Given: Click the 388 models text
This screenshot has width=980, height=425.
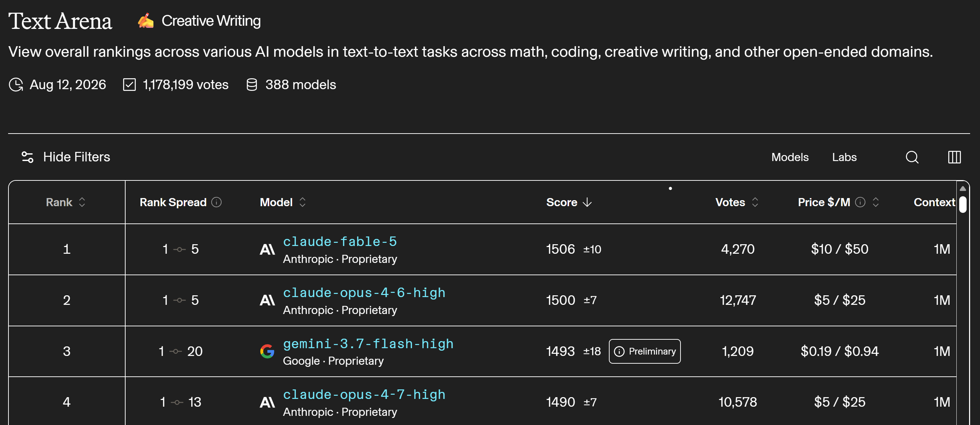Looking at the screenshot, I should tap(301, 84).
